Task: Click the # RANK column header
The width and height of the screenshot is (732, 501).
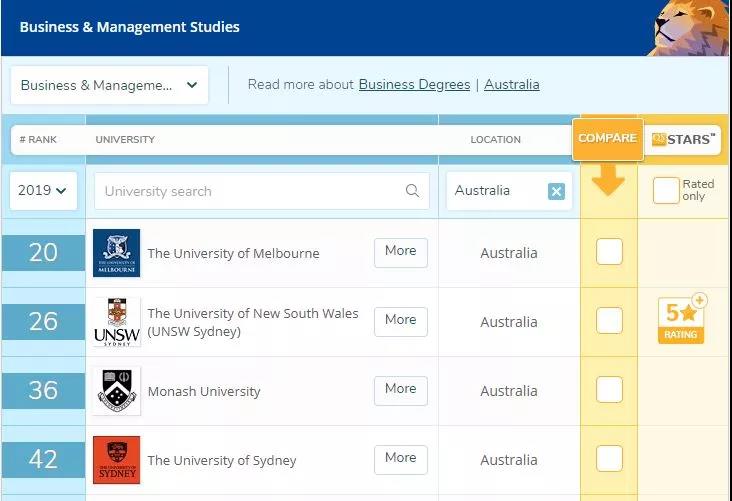Action: [38, 140]
